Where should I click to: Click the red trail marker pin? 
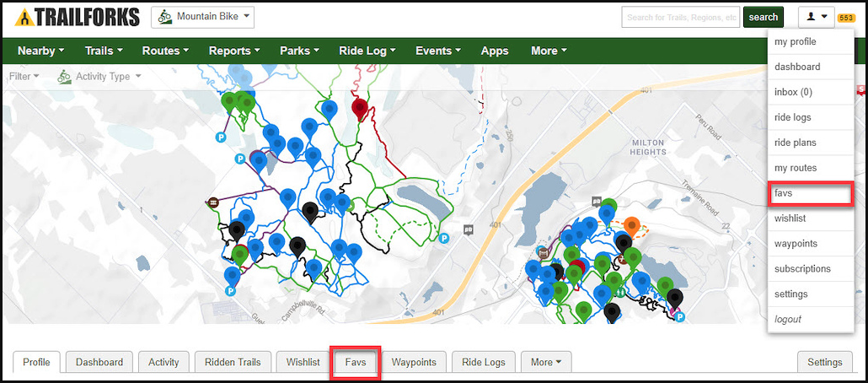click(x=360, y=109)
